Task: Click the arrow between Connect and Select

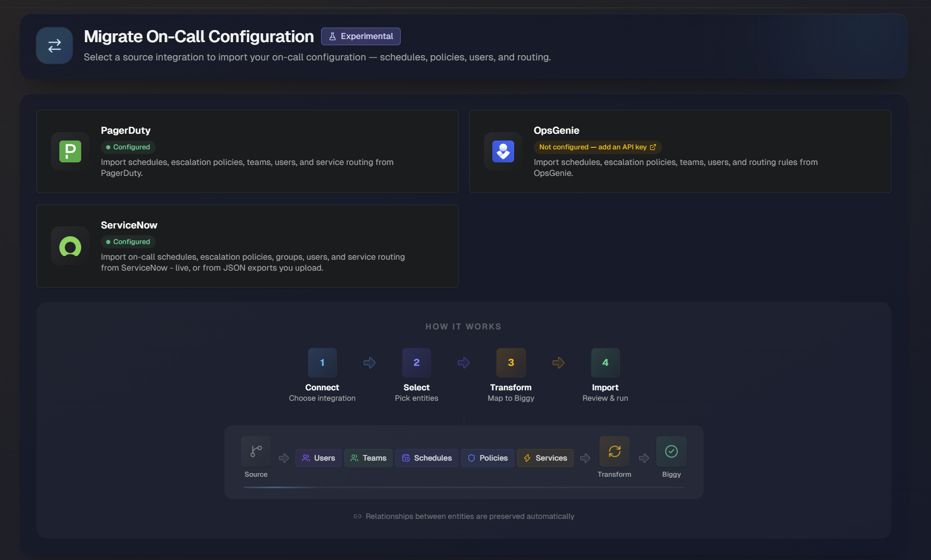Action: pos(369,363)
